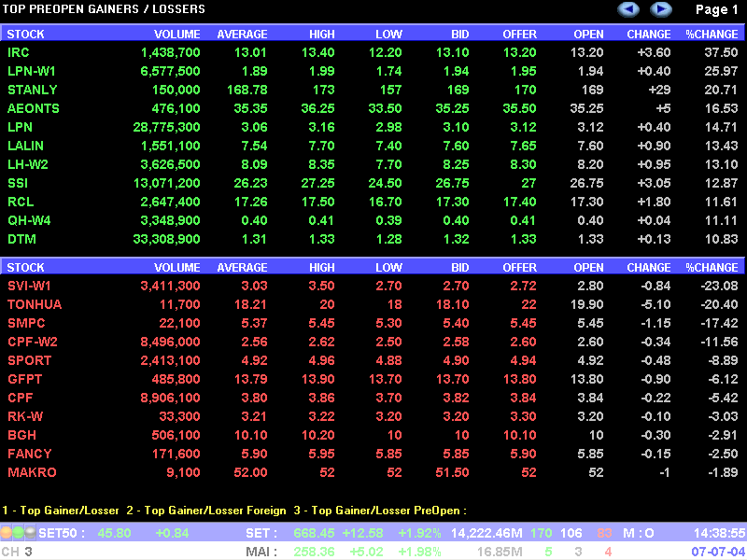The height and width of the screenshot is (560, 747).
Task: Click CPF volume 8,906,100
Action: coord(170,399)
